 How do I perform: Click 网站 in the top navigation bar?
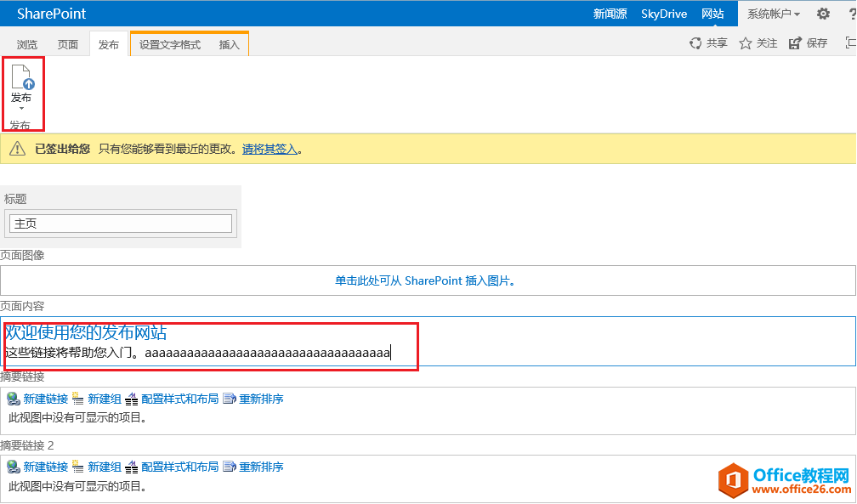tap(712, 14)
